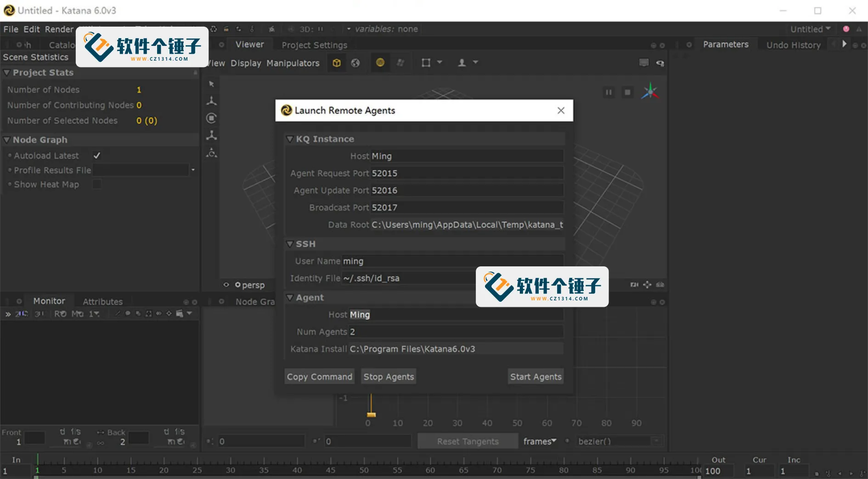The width and height of the screenshot is (868, 479).
Task: Click the speech bubble icon in Monitor toolbar
Action: tap(128, 313)
